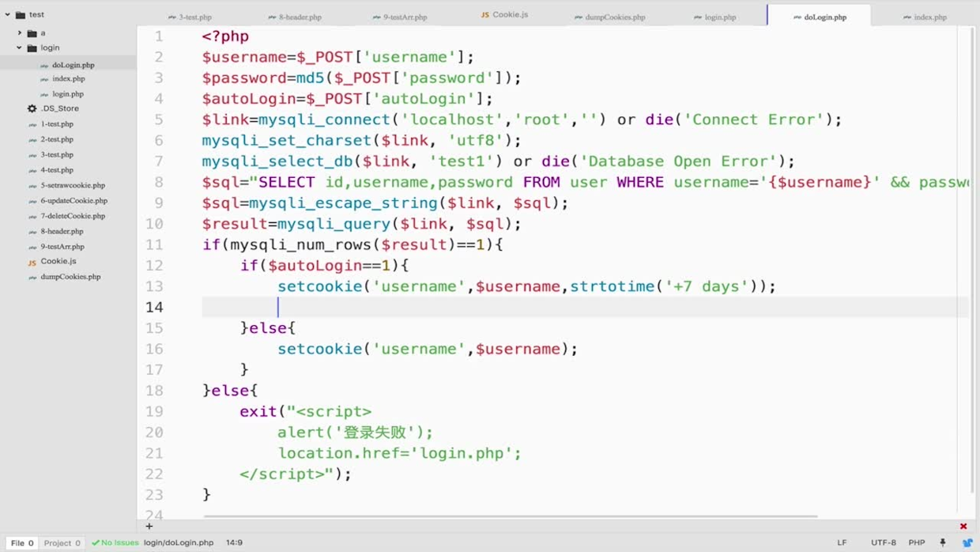
Task: Click the gear icon beside .DS_Store
Action: pyautogui.click(x=32, y=108)
